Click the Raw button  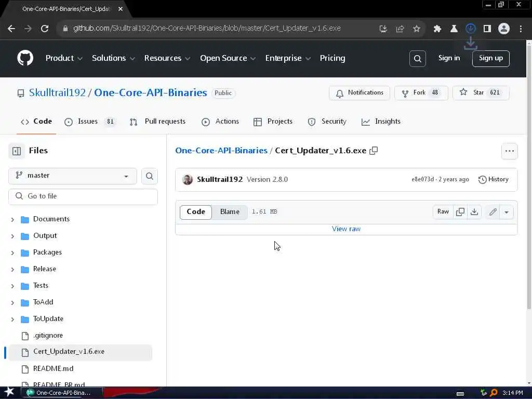pyautogui.click(x=443, y=212)
